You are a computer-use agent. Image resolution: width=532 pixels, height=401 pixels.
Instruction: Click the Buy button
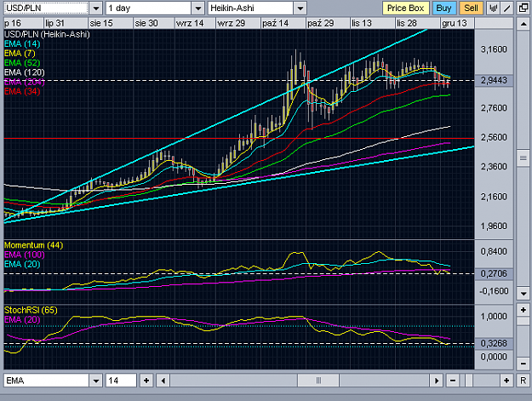443,9
